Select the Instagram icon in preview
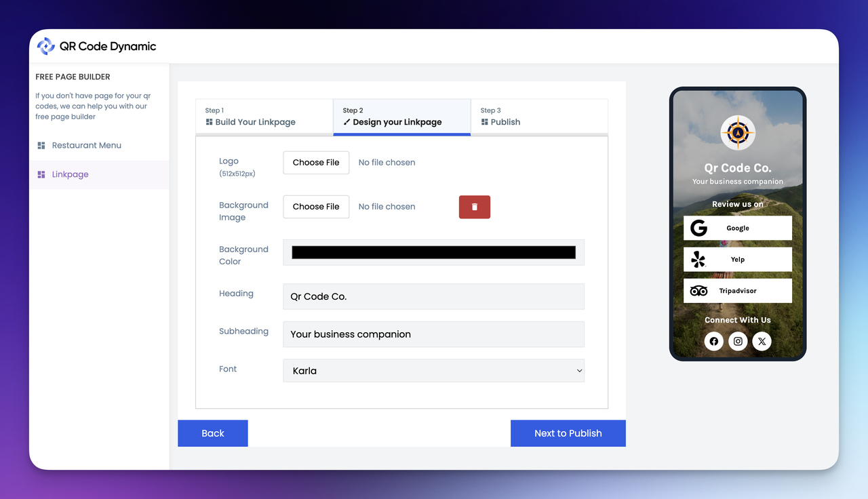The width and height of the screenshot is (868, 499). pos(738,341)
